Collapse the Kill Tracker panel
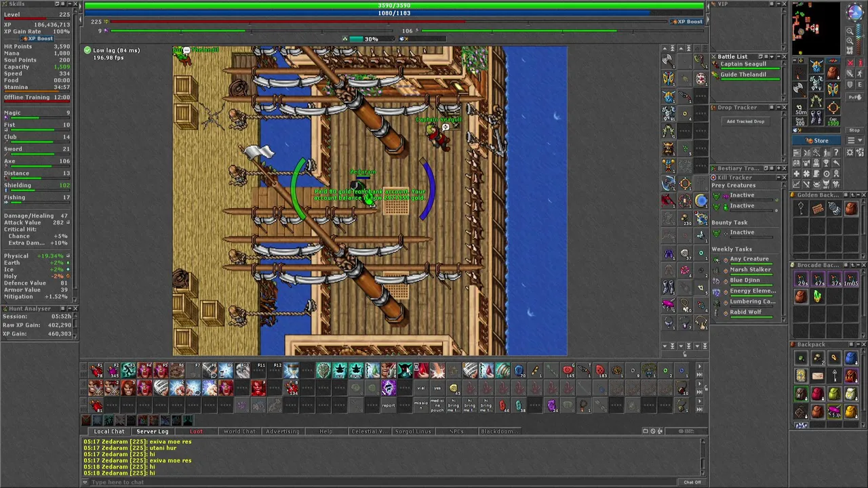The image size is (868, 488). 778,178
